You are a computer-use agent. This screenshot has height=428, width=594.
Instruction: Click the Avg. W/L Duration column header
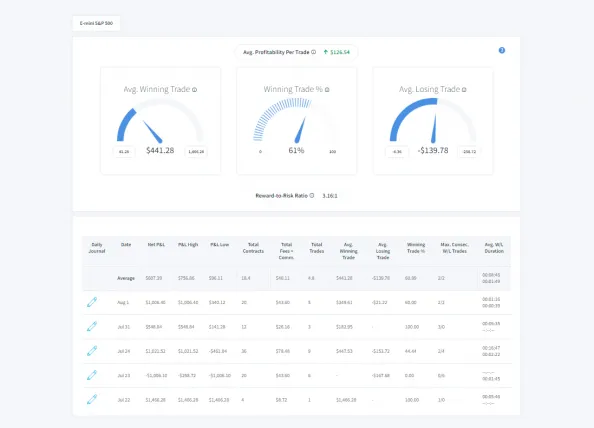pyautogui.click(x=494, y=248)
